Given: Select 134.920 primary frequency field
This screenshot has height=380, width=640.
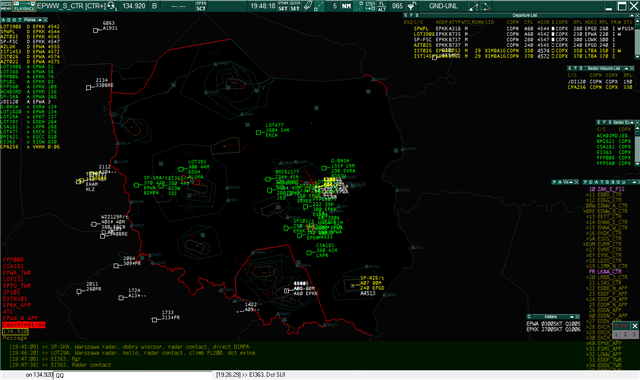Looking at the screenshot, I should (134, 6).
